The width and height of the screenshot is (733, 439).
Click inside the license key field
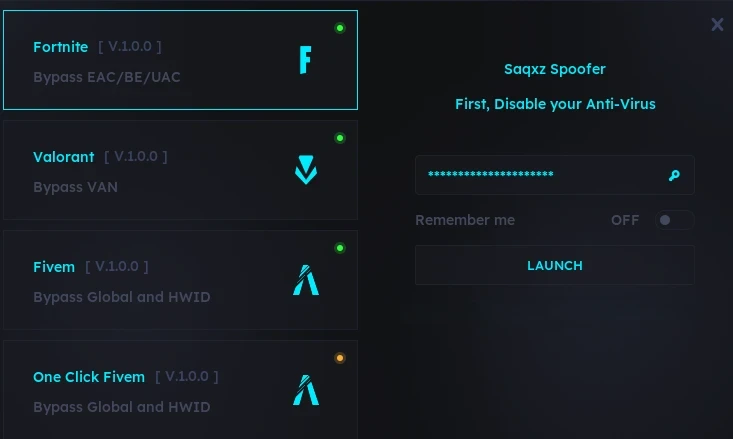[x=540, y=175]
